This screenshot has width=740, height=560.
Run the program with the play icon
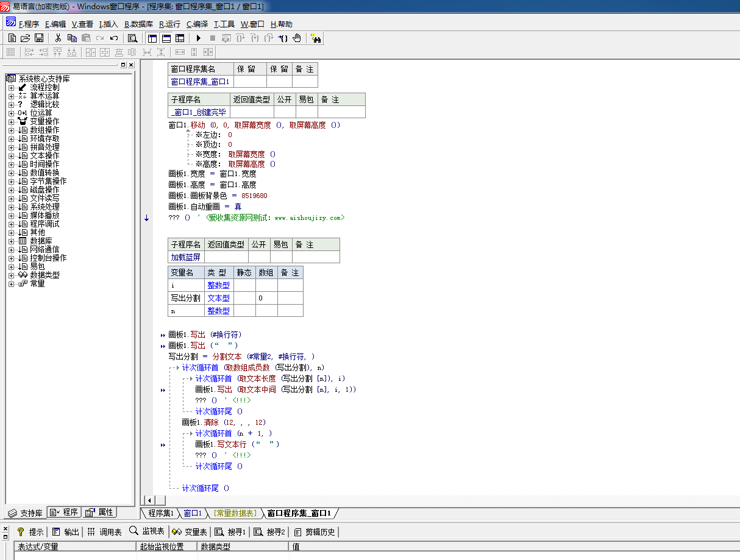tap(199, 38)
